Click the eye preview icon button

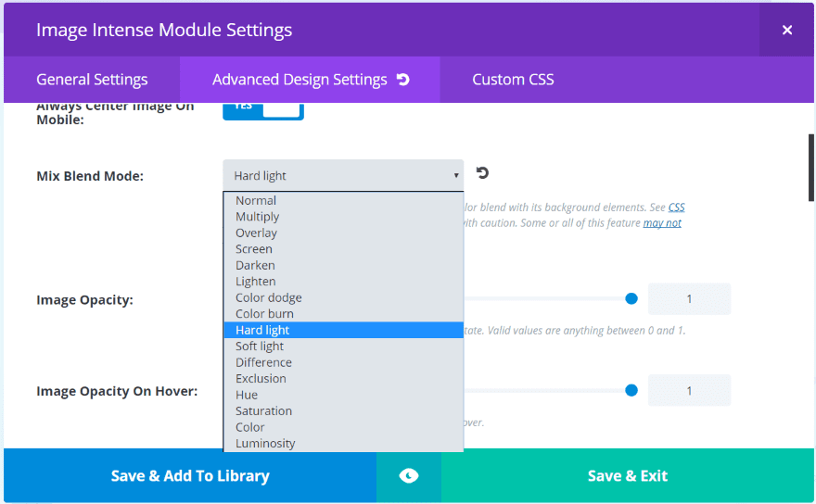tap(409, 476)
